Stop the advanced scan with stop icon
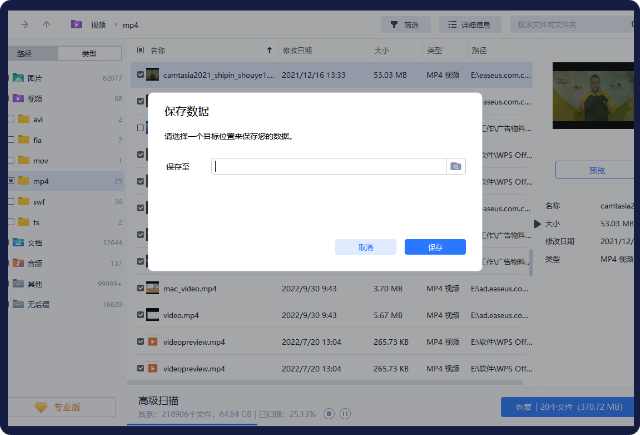Screen dimensions: 640x435 (330, 412)
